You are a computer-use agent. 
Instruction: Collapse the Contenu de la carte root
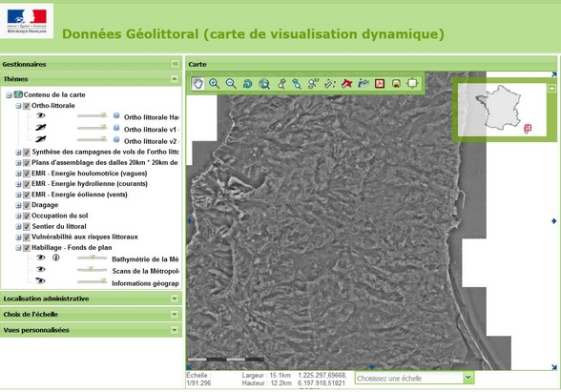tap(9, 95)
